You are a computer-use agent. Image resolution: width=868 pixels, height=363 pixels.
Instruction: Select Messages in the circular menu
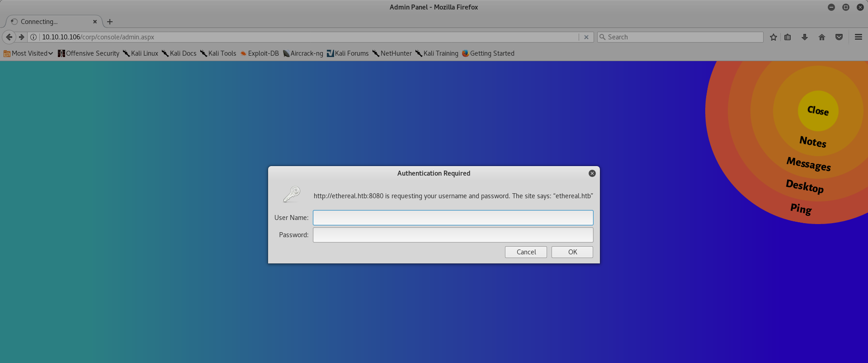[808, 163]
